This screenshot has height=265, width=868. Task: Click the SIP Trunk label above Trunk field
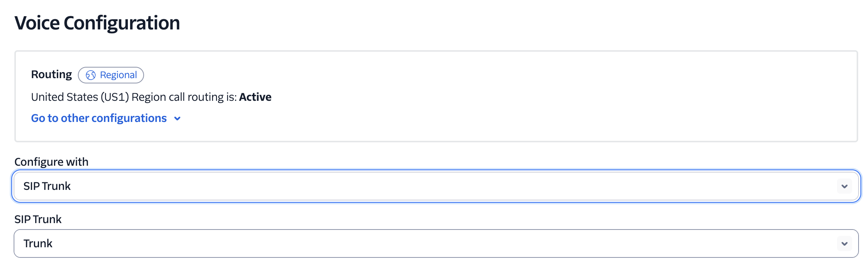point(38,219)
